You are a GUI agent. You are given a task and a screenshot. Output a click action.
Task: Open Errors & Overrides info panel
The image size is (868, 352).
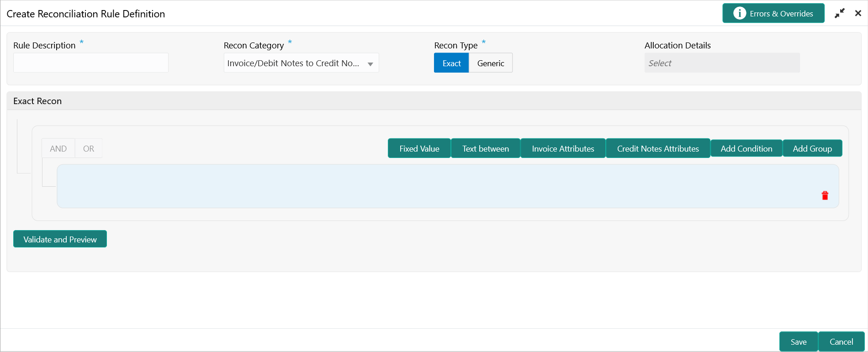[x=773, y=13]
